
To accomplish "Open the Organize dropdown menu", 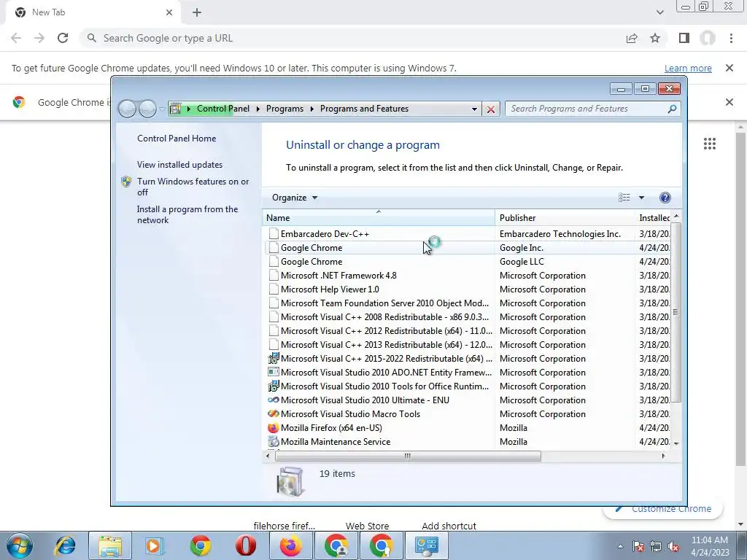I will click(x=295, y=198).
